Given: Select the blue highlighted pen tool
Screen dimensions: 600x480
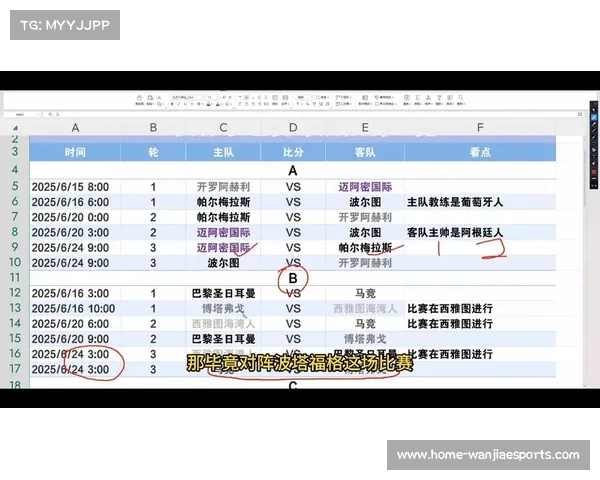Looking at the screenshot, I should pyautogui.click(x=594, y=117).
